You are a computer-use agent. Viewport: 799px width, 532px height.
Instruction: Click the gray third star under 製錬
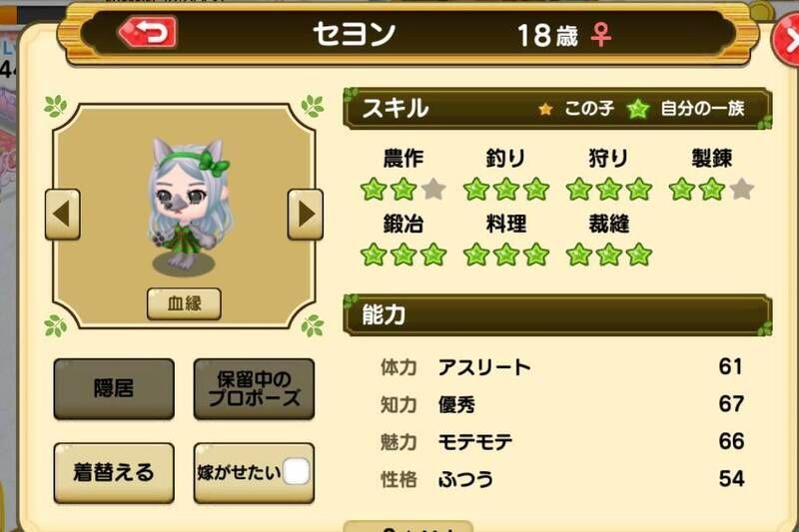pyautogui.click(x=742, y=189)
